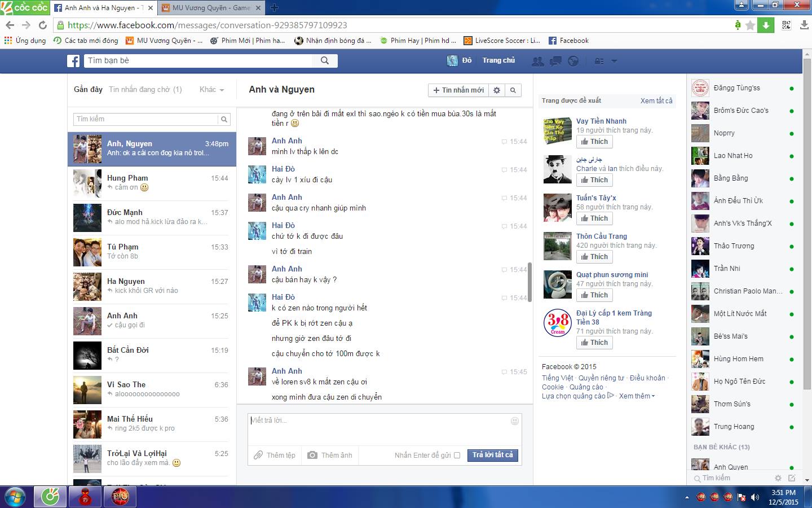Click the 'Xem tất cả' link
This screenshot has width=812, height=508.
pos(656,101)
